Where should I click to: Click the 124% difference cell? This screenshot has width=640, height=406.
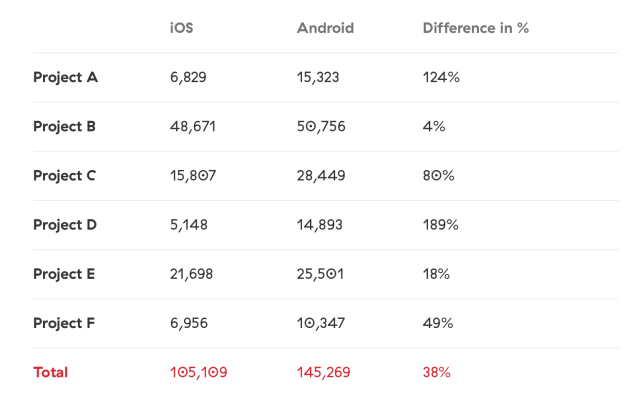441,77
